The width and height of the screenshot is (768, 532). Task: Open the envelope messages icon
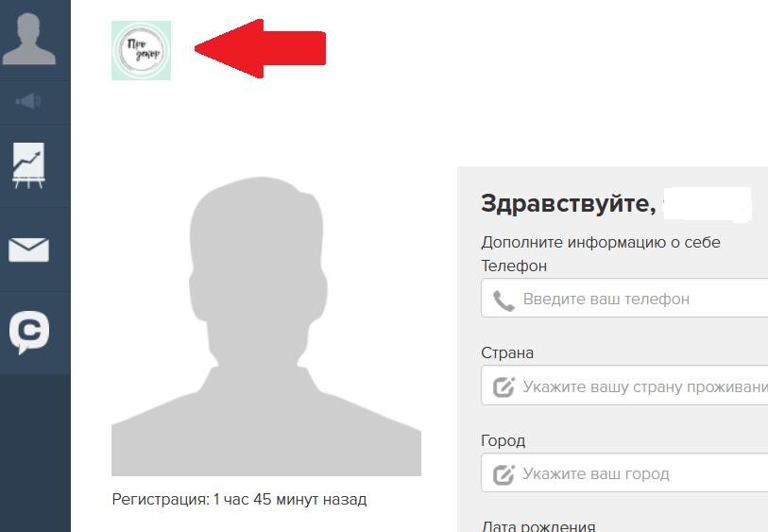coord(28,249)
